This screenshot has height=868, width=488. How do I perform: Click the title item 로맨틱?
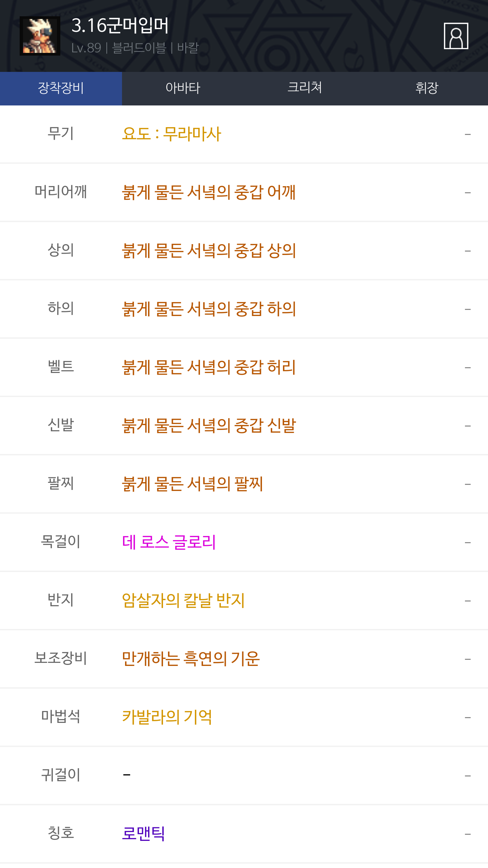pos(143,834)
